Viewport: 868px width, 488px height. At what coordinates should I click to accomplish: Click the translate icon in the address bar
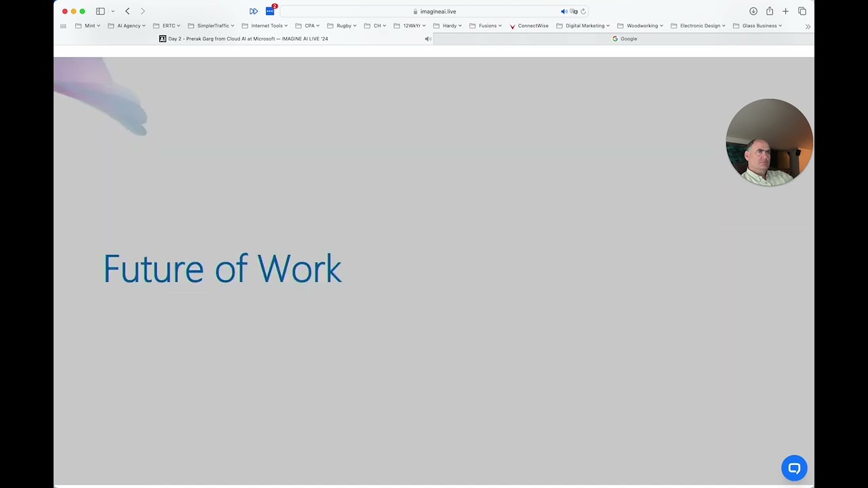(x=574, y=12)
